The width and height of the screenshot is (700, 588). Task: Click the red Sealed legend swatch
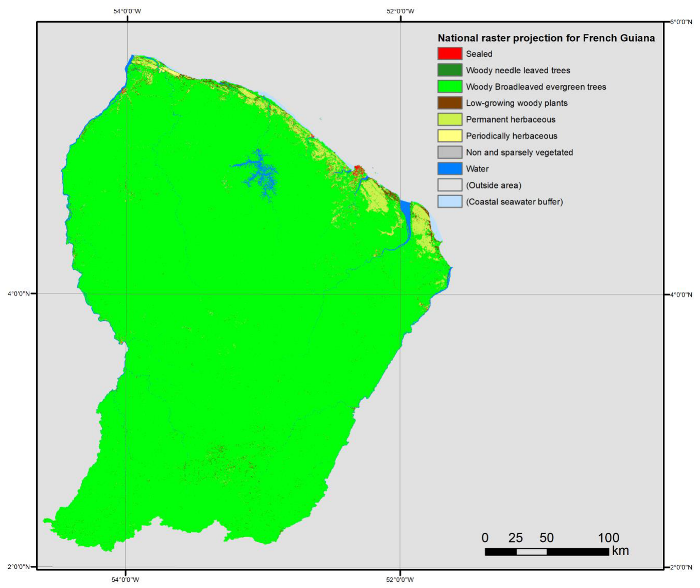[449, 54]
